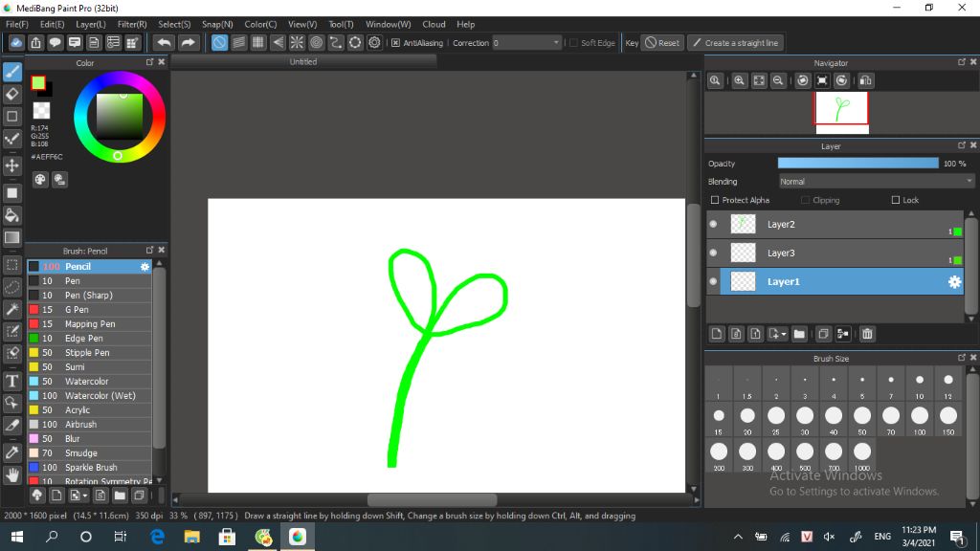Activate the Magic Wand tool
Image resolution: width=980 pixels, height=551 pixels.
tap(11, 309)
